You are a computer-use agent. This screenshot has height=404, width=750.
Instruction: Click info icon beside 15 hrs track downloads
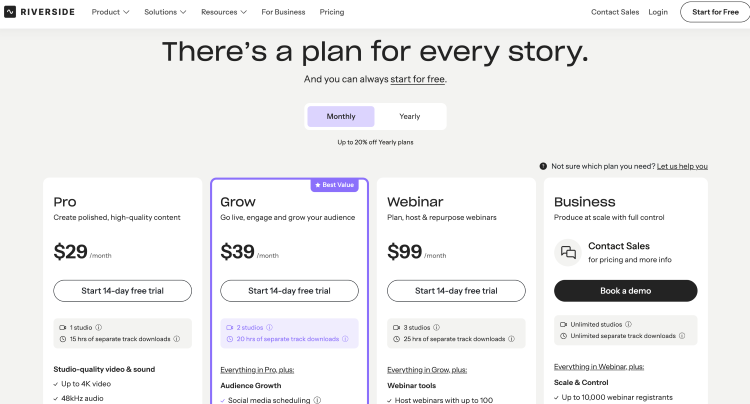(176, 339)
